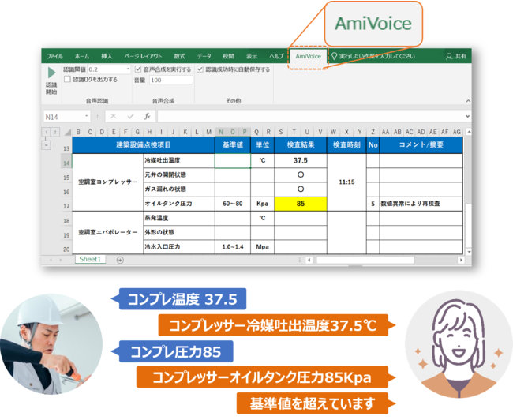Open the 認識閾値 0.2 dropdown
The width and height of the screenshot is (513, 420).
[x=128, y=69]
